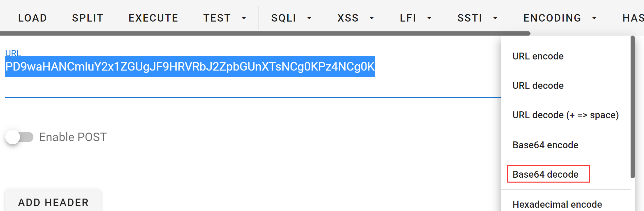Click the SPLIT button
The height and width of the screenshot is (211, 644).
(88, 18)
